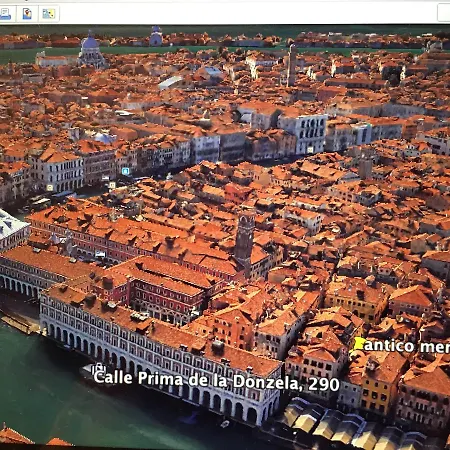
Task: Click the partially visible button at toolbar's right edge
Action: tap(444, 13)
